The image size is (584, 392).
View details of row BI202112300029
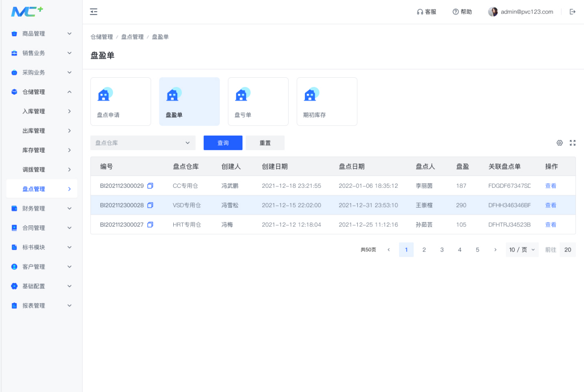(x=551, y=185)
